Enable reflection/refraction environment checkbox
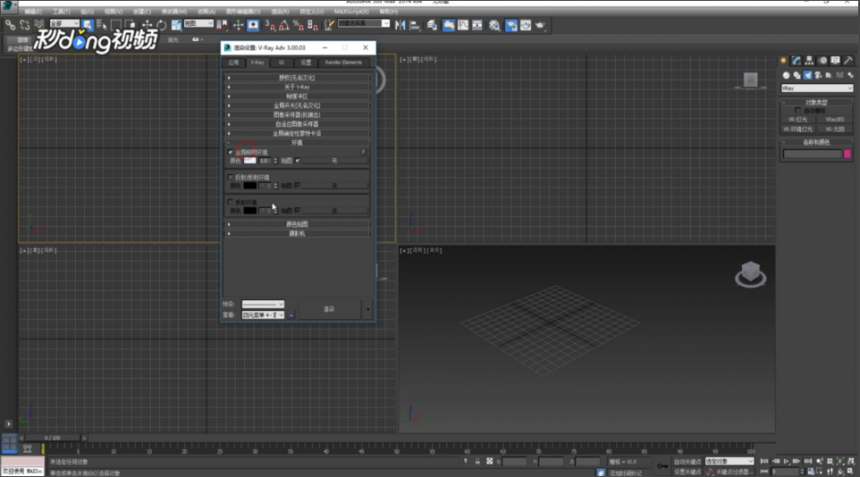 230,177
